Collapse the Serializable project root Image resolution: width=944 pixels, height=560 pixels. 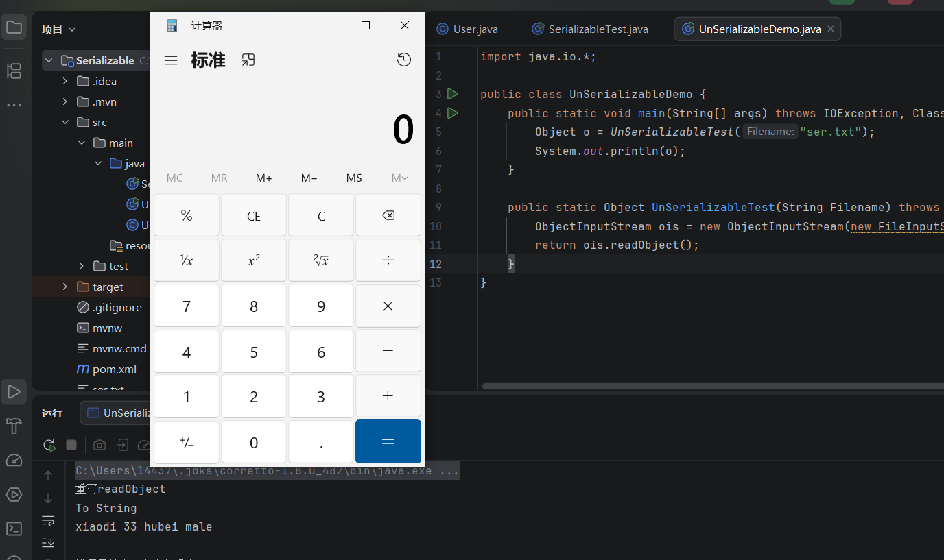click(x=49, y=60)
